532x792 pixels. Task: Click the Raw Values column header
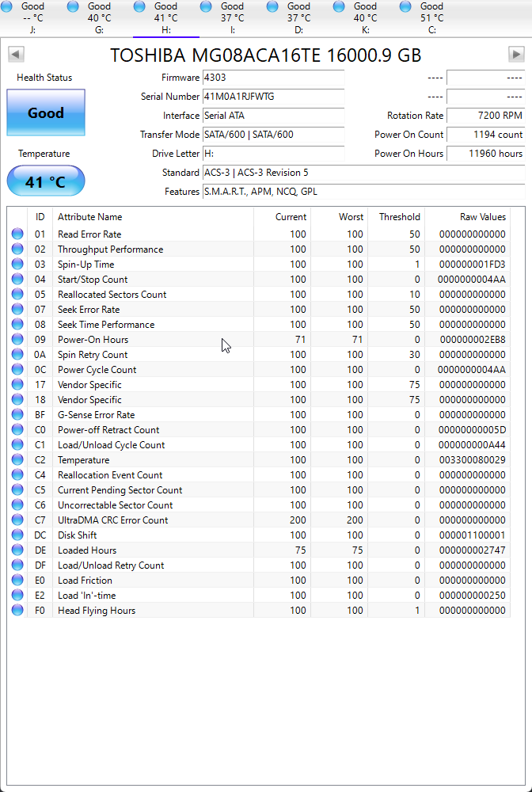click(467, 217)
